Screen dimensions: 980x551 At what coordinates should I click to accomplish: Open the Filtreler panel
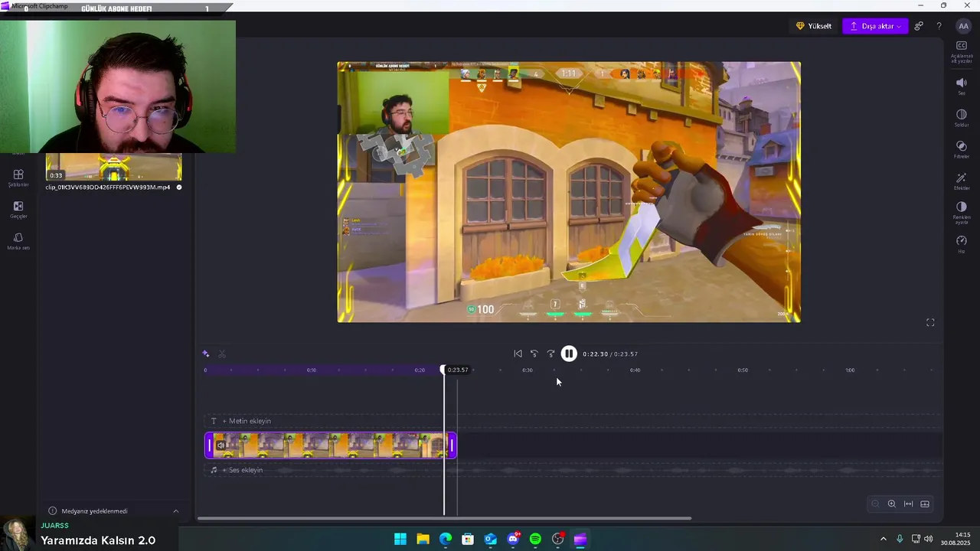click(962, 149)
